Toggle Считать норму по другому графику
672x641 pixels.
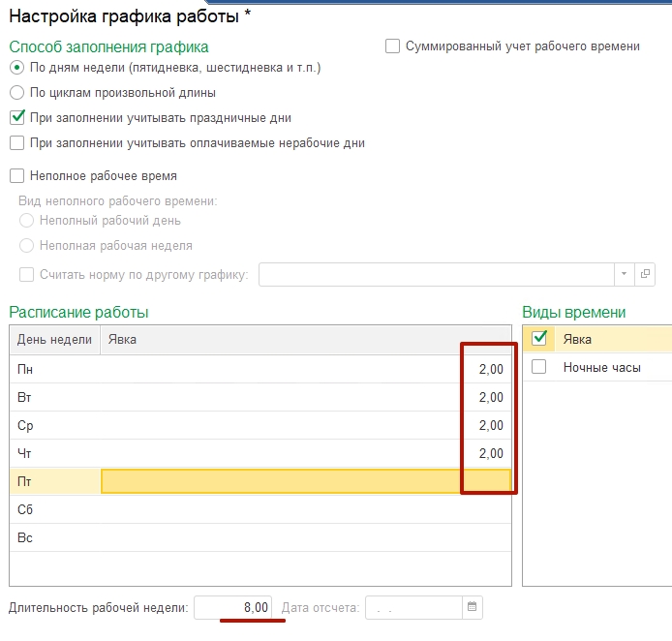tap(26, 274)
